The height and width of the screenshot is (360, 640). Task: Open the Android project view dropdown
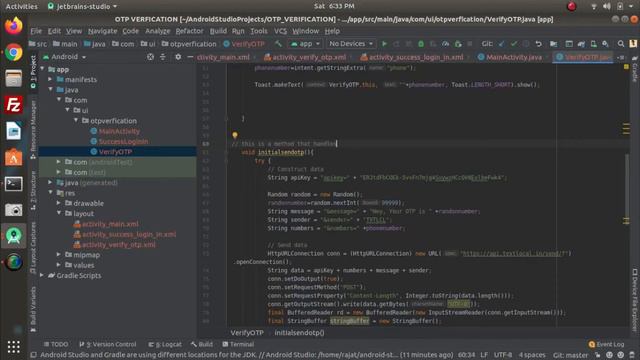pos(64,57)
